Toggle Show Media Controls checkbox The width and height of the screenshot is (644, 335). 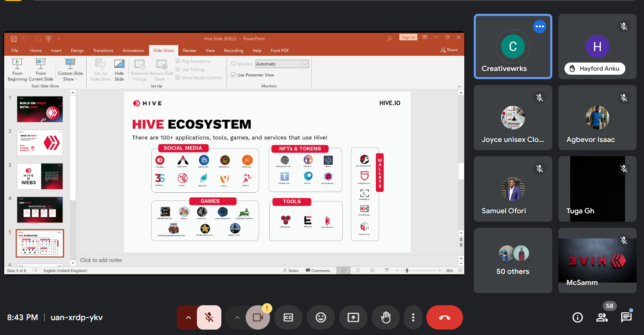(178, 77)
